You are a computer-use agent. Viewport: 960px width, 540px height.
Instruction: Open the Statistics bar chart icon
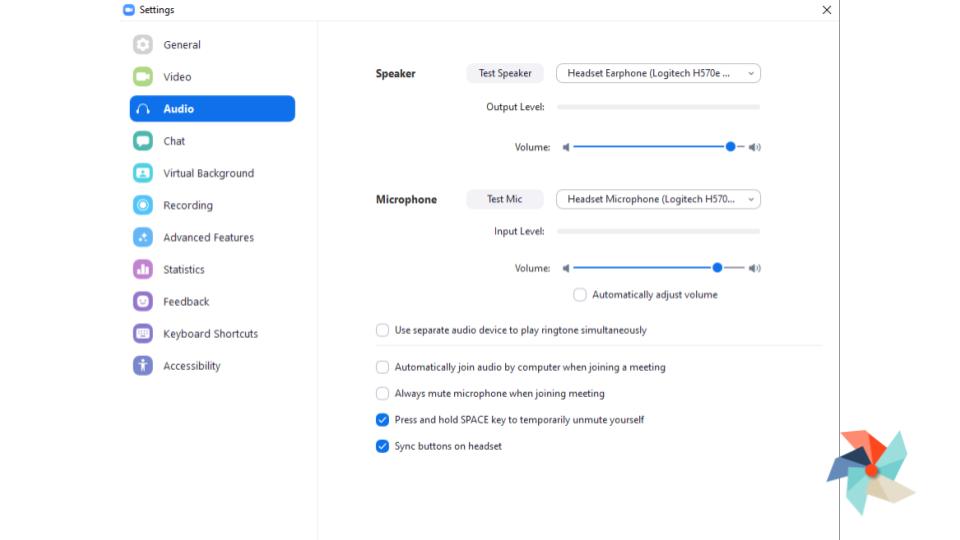click(x=143, y=269)
